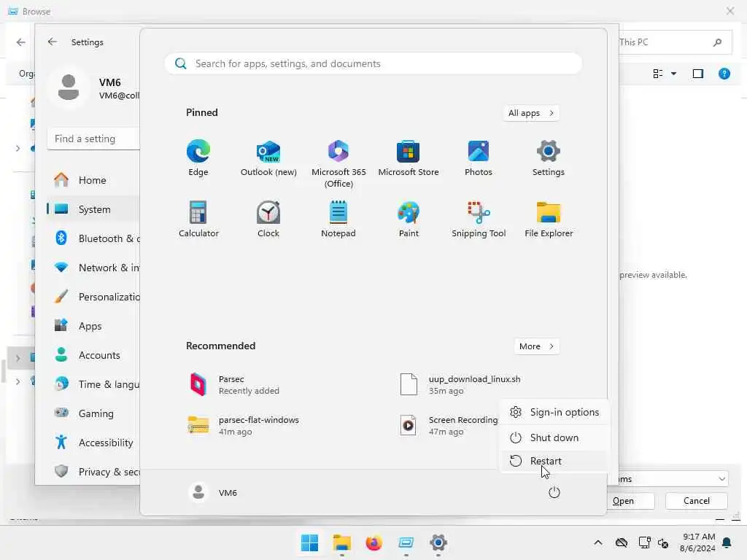Open the Screen Recording recommended item
747x560 pixels.
[x=448, y=426]
